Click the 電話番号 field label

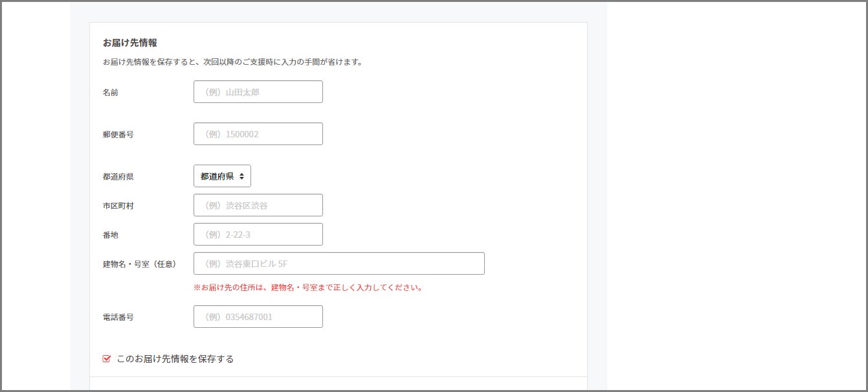pos(118,317)
